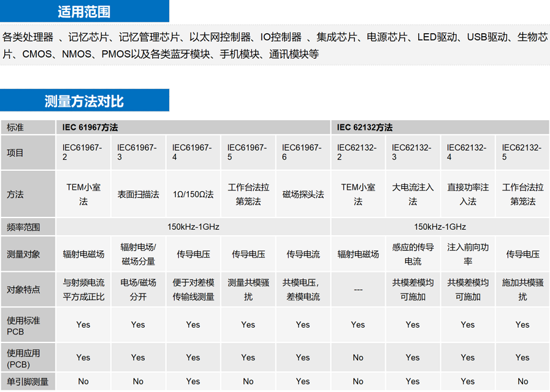Click the 与射频电流平方成正比 cell

pos(83,289)
